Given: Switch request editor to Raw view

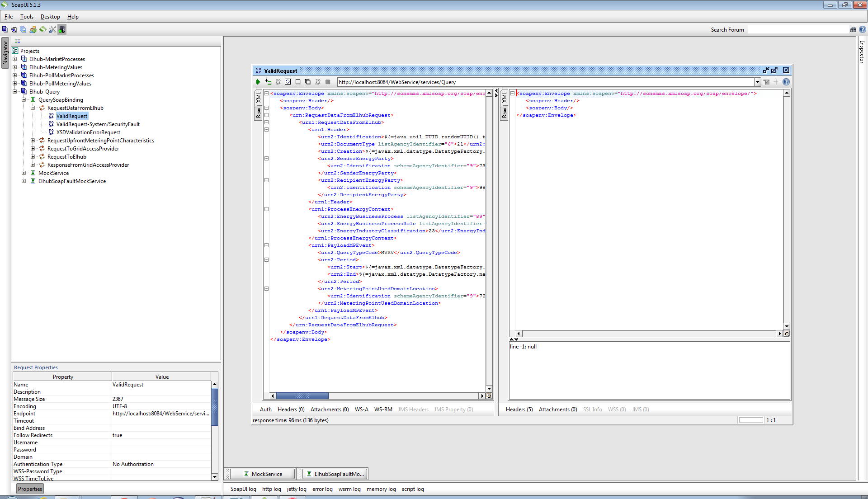Looking at the screenshot, I should coord(259,113).
